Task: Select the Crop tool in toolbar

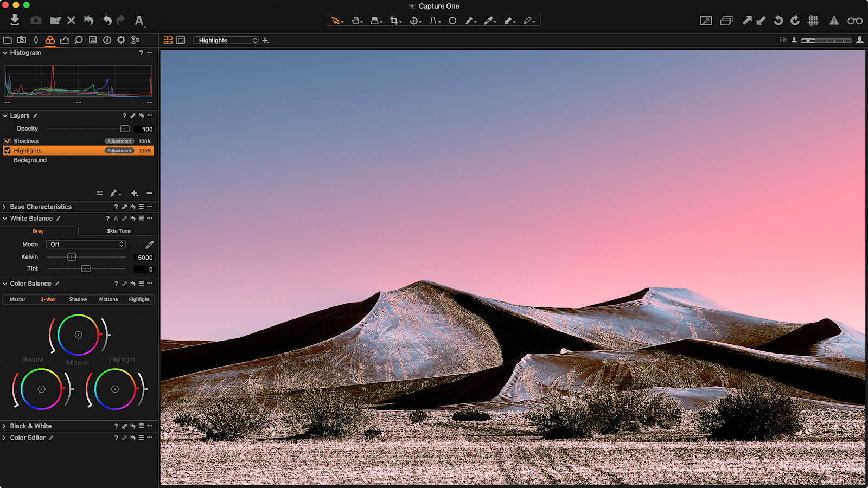Action: tap(394, 21)
